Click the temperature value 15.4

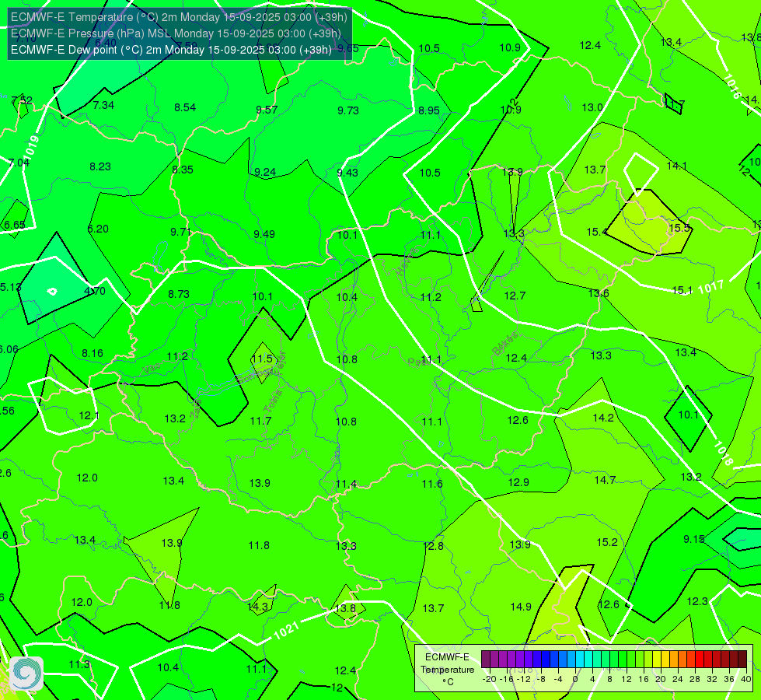(597, 232)
